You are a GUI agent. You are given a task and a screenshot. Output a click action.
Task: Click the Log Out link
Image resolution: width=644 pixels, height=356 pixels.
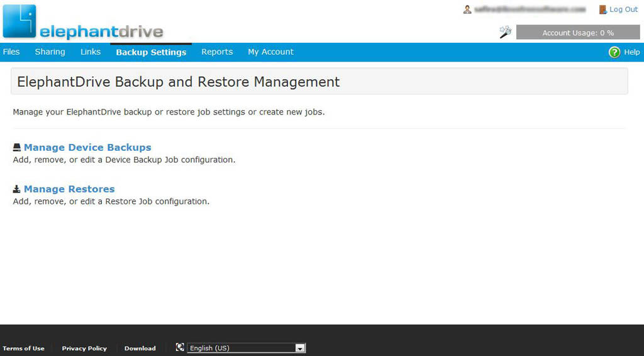(x=623, y=9)
